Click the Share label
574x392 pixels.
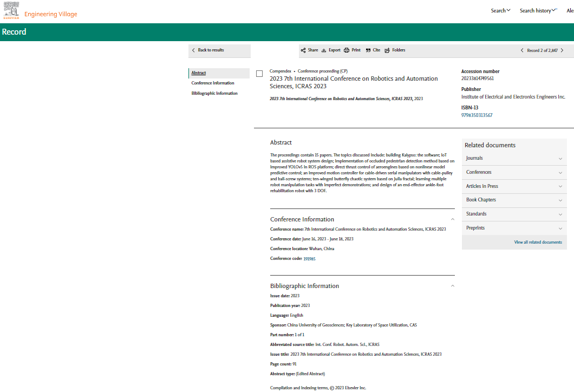pos(313,50)
